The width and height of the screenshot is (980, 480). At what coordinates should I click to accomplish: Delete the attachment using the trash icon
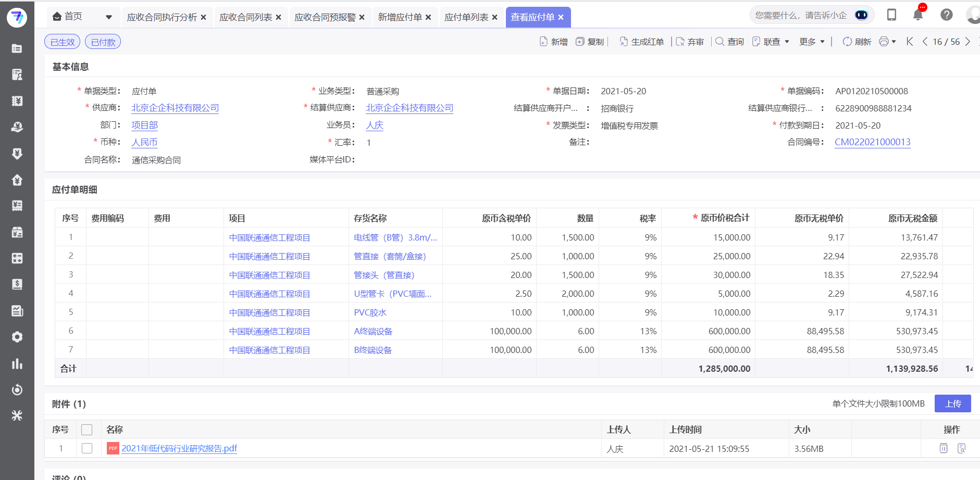click(x=943, y=448)
